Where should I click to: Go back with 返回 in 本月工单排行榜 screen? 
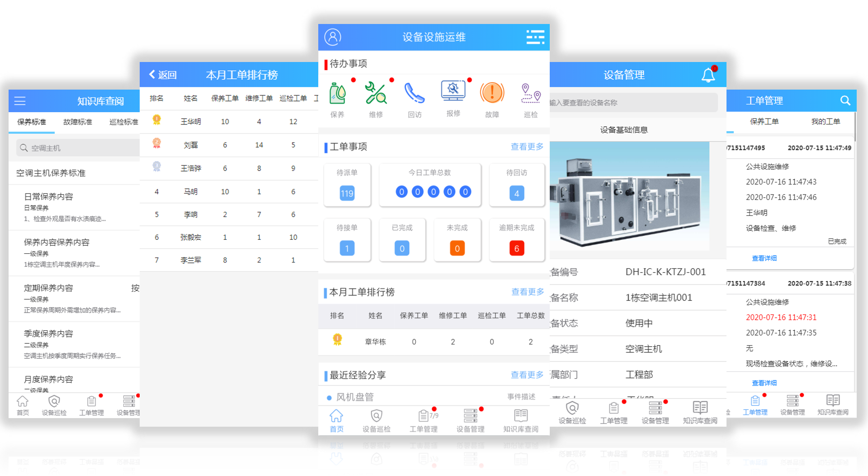(x=163, y=75)
